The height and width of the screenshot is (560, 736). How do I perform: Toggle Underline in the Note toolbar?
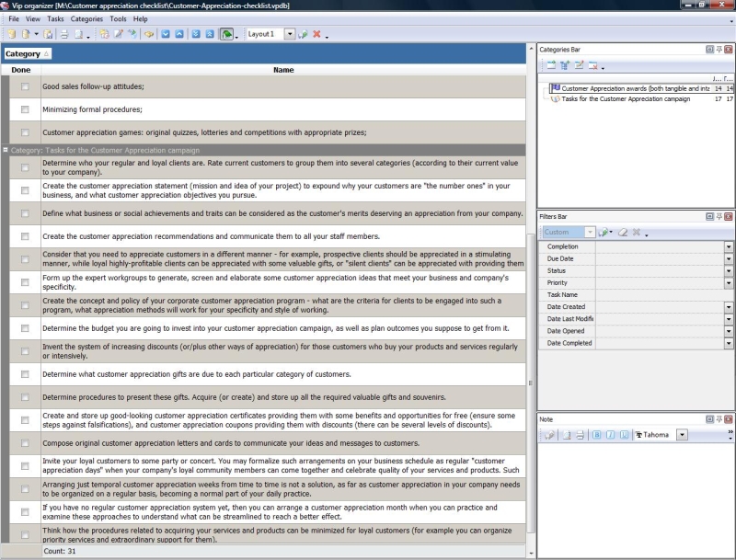tap(625, 435)
